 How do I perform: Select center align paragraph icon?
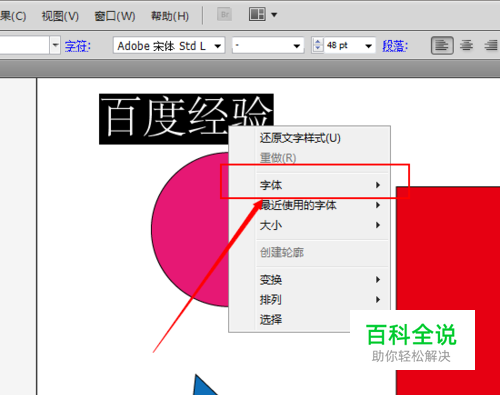click(x=466, y=45)
